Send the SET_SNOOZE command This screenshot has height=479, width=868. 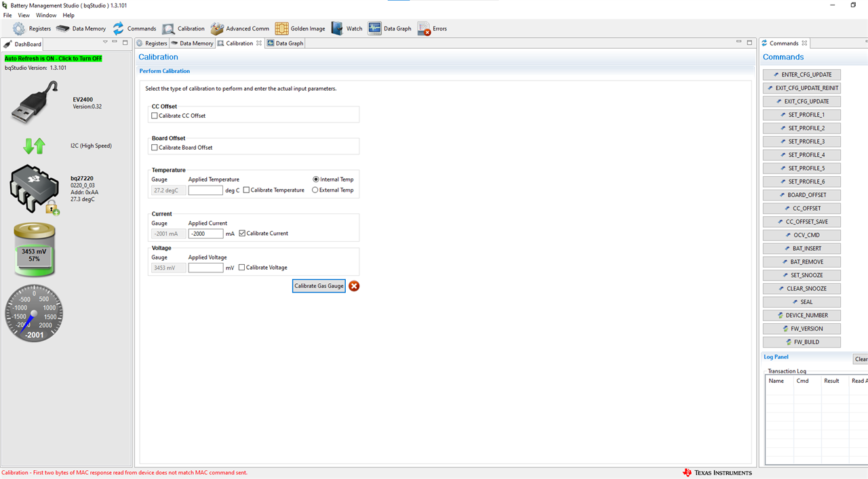(802, 275)
